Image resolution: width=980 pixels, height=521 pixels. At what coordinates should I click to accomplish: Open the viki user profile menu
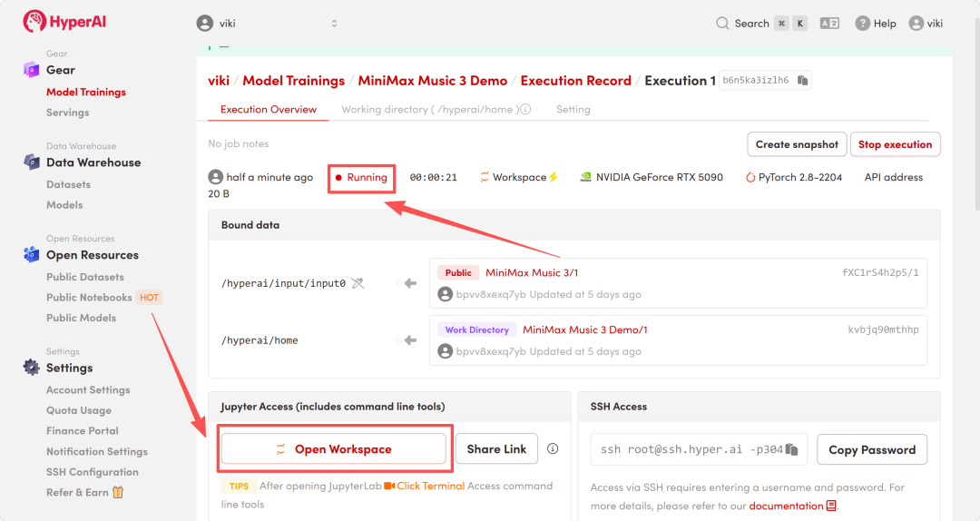tap(926, 23)
